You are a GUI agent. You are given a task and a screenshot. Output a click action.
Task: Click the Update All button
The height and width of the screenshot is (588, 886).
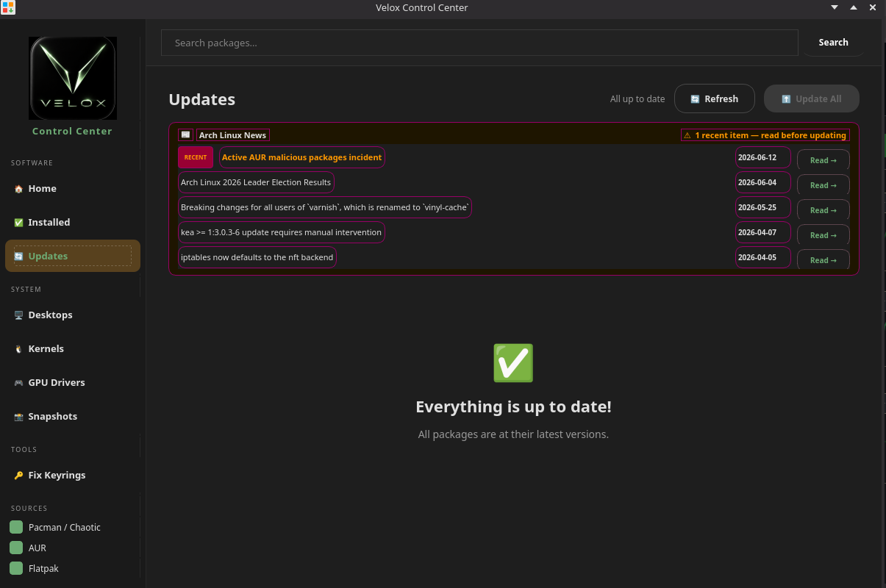(x=812, y=98)
